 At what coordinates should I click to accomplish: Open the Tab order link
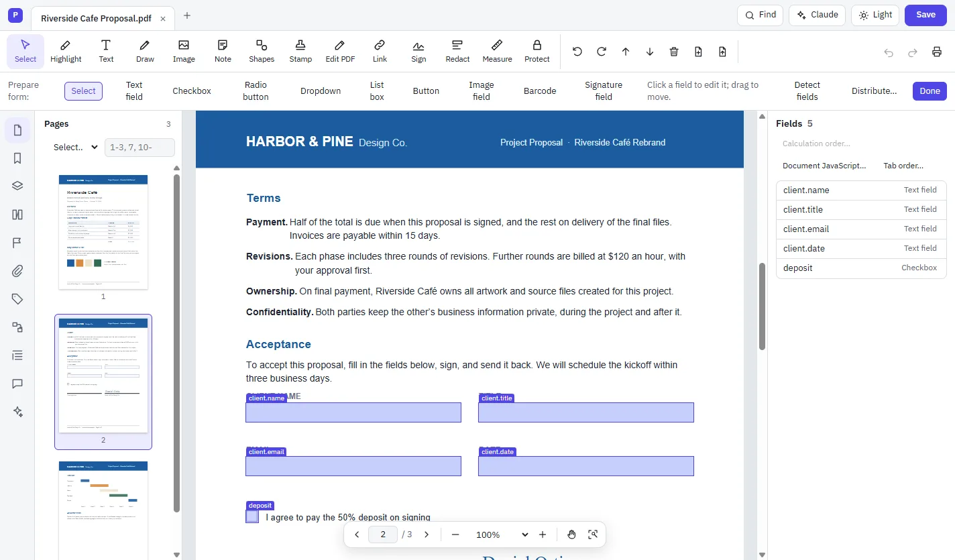point(903,166)
